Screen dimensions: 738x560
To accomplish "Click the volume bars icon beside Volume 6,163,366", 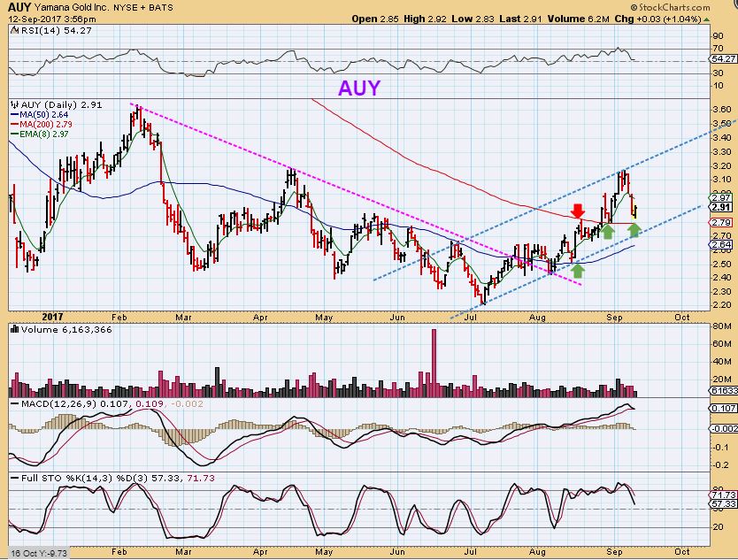I will (14, 329).
